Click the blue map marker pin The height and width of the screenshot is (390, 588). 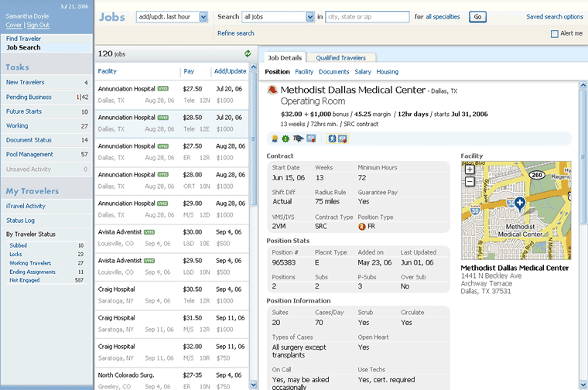[x=519, y=204]
